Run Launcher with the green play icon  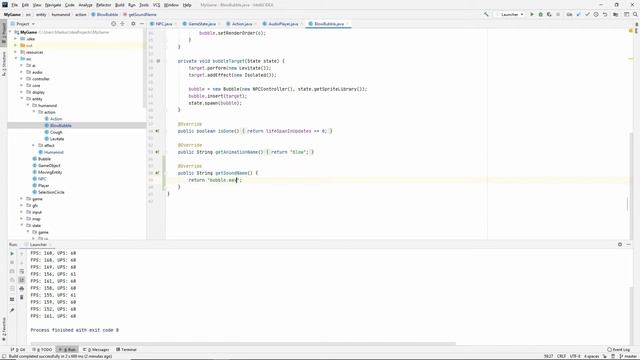pos(532,14)
